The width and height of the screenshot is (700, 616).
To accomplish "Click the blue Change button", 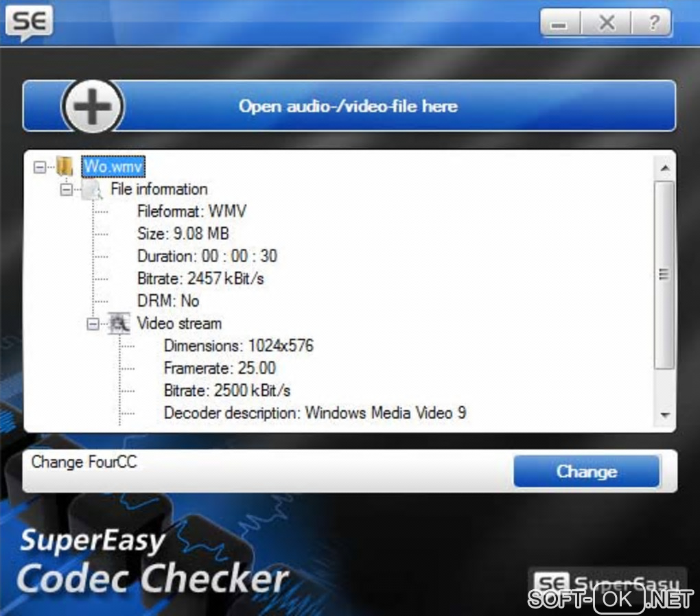I will [x=587, y=471].
